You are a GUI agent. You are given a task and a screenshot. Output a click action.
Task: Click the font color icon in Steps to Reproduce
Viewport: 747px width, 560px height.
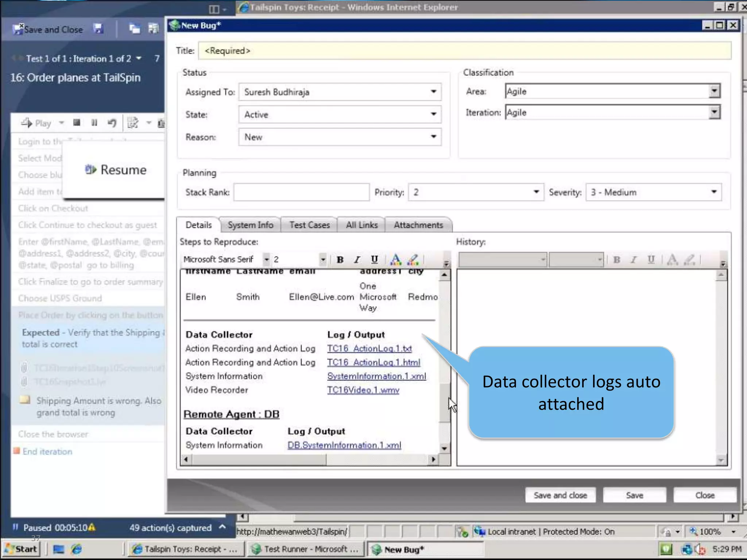coord(395,260)
